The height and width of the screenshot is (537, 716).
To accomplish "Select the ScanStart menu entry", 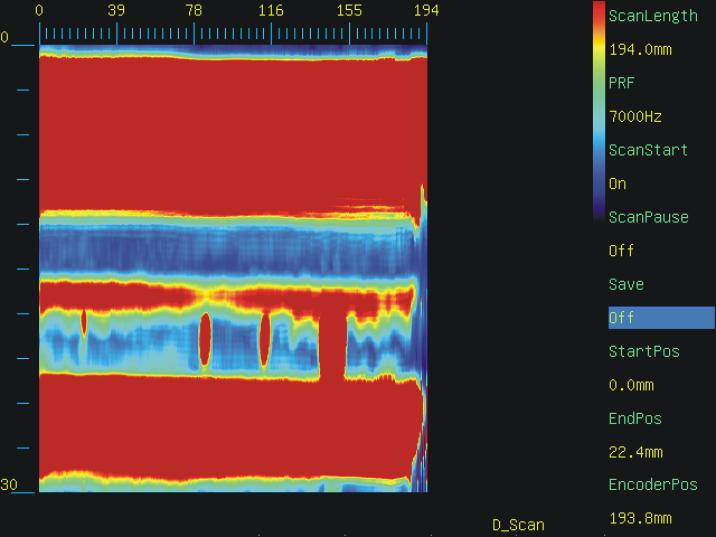I will pyautogui.click(x=648, y=150).
